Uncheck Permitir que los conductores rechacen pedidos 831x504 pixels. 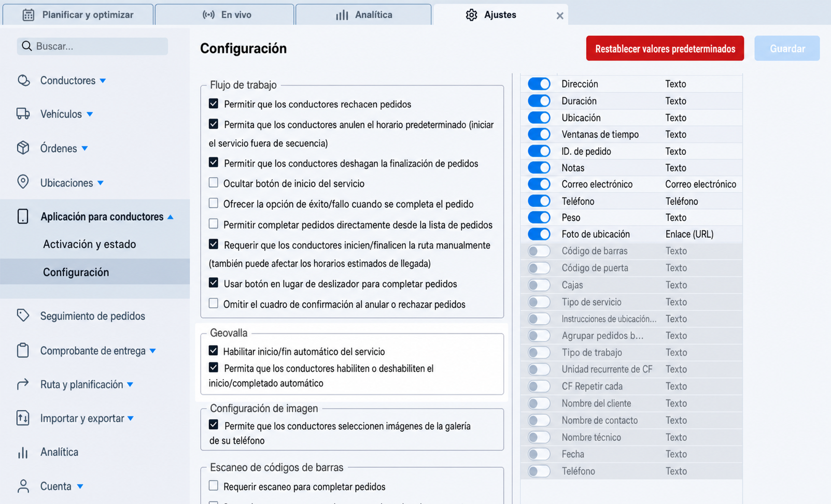point(214,104)
